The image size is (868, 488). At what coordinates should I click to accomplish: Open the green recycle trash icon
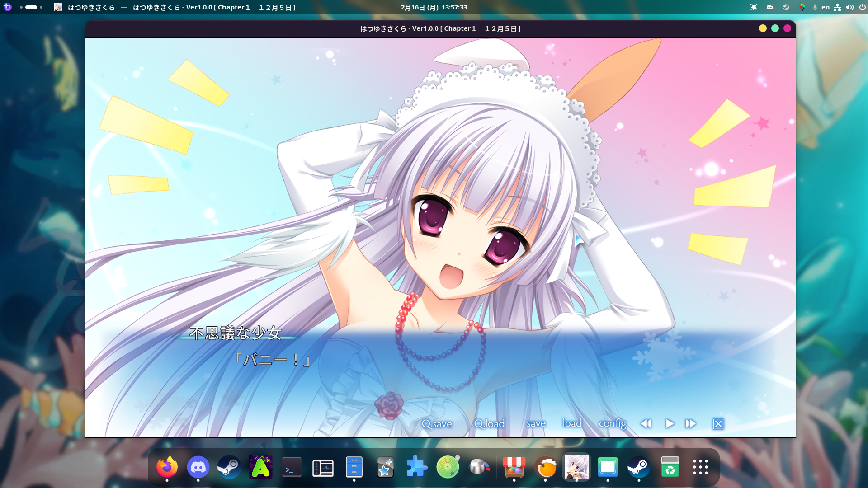tap(670, 467)
